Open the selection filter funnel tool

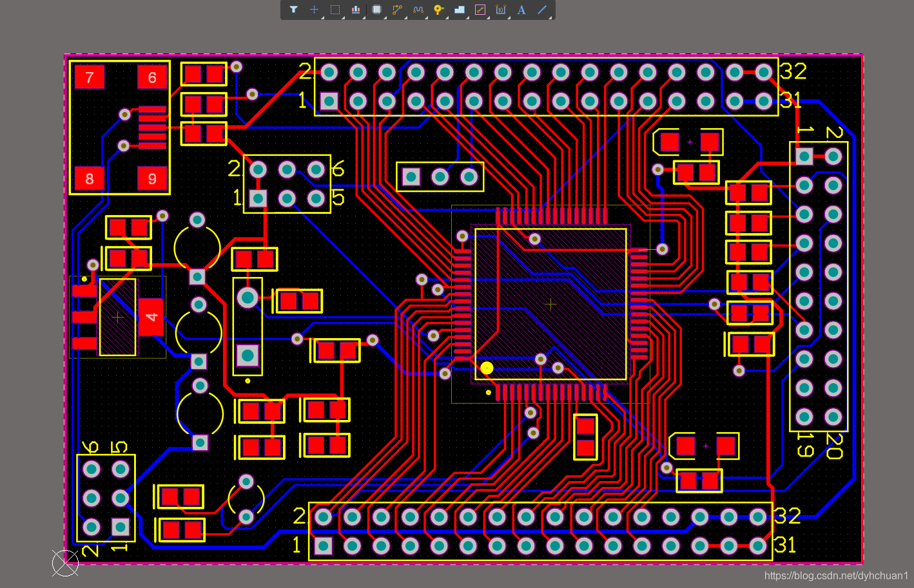293,10
